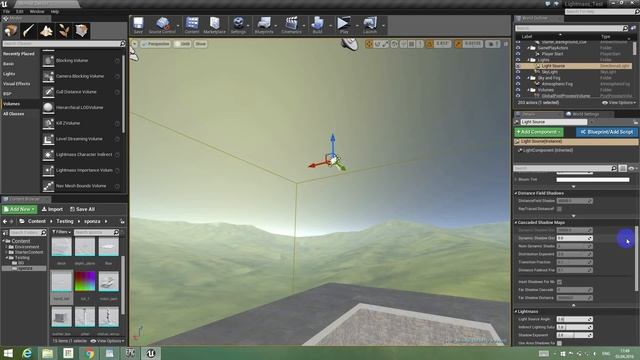Click the Windows Start button
The height and width of the screenshot is (360, 640).
[x=8, y=353]
